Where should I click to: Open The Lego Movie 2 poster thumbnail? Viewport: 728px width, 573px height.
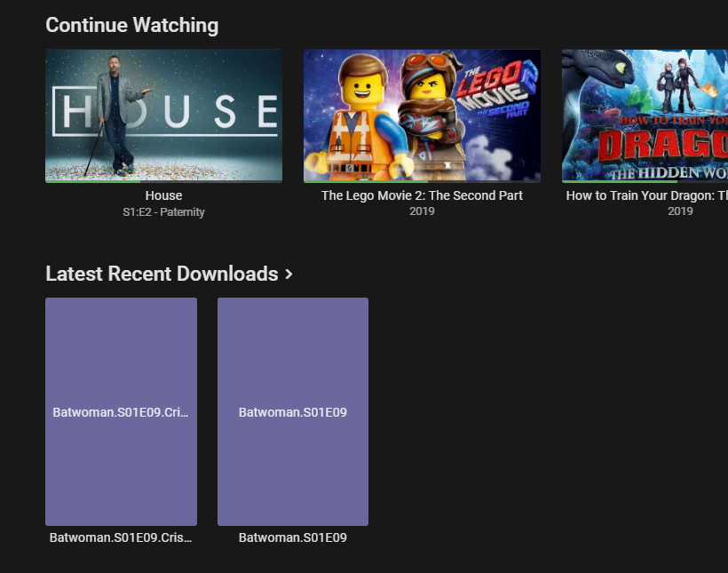click(422, 115)
